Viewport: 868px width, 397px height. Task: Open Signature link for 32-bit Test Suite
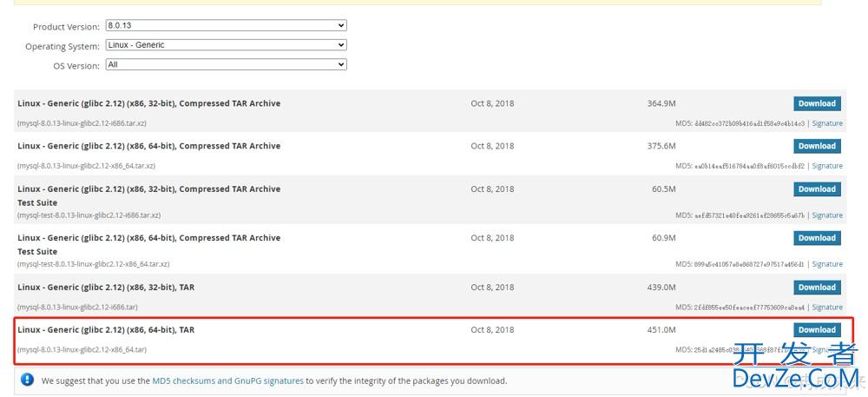click(826, 215)
